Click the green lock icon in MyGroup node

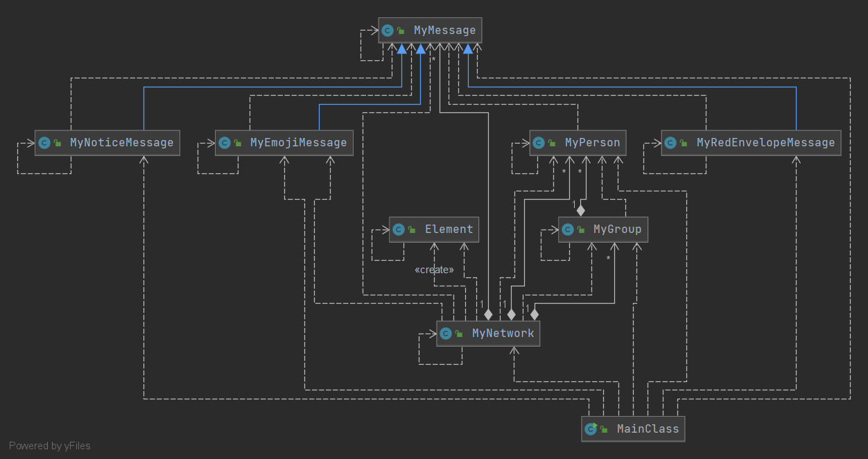(580, 230)
